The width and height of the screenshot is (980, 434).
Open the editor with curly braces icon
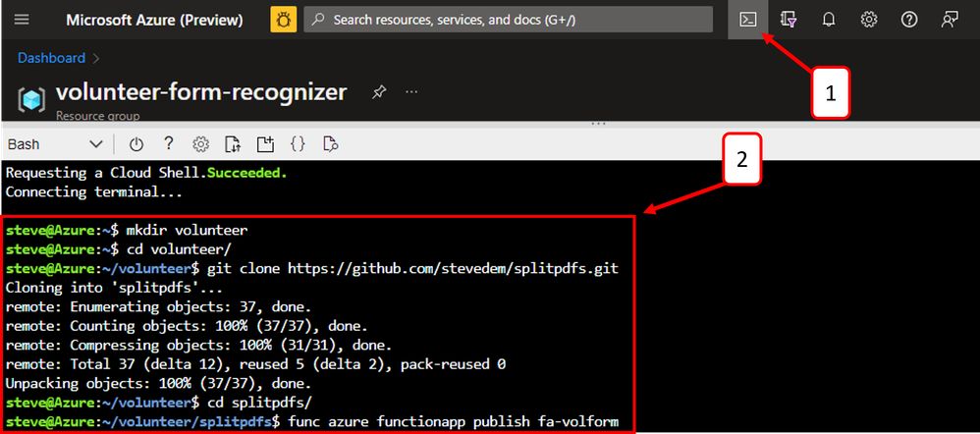(299, 144)
